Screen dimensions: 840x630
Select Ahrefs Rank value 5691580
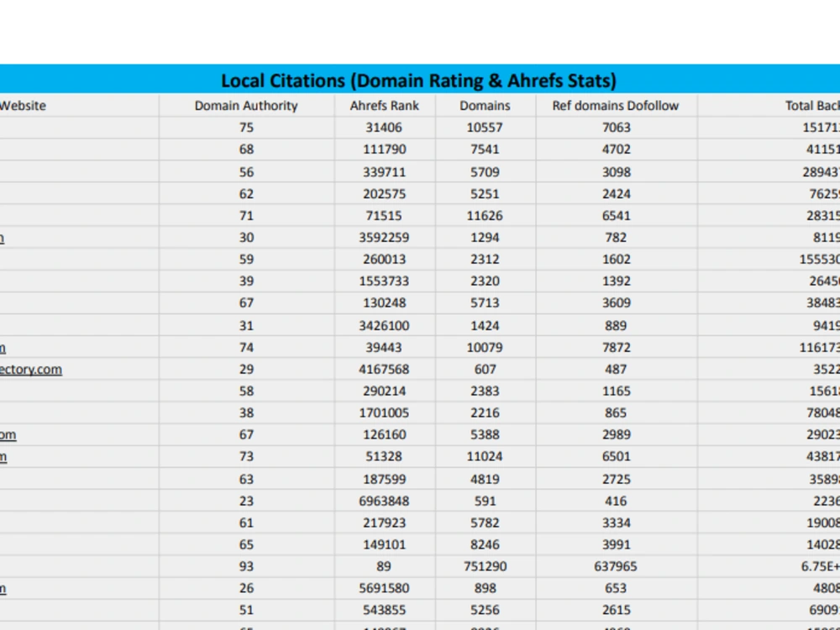pyautogui.click(x=384, y=588)
